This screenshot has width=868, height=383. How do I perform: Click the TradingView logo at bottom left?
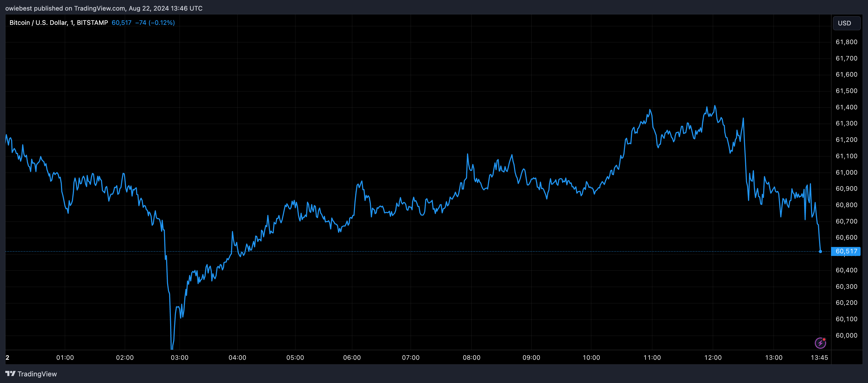coord(31,374)
